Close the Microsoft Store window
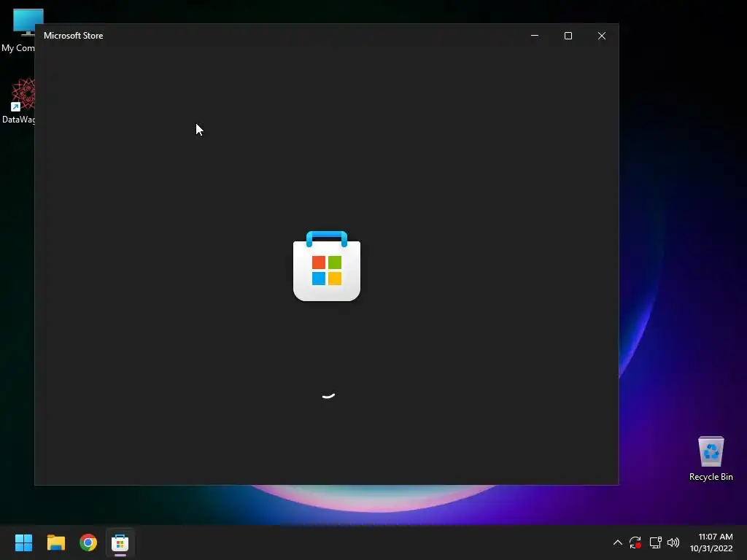This screenshot has height=560, width=747. pos(602,36)
